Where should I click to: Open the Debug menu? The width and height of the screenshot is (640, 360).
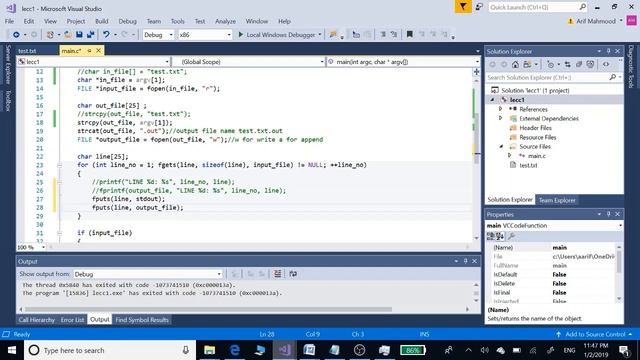point(127,21)
